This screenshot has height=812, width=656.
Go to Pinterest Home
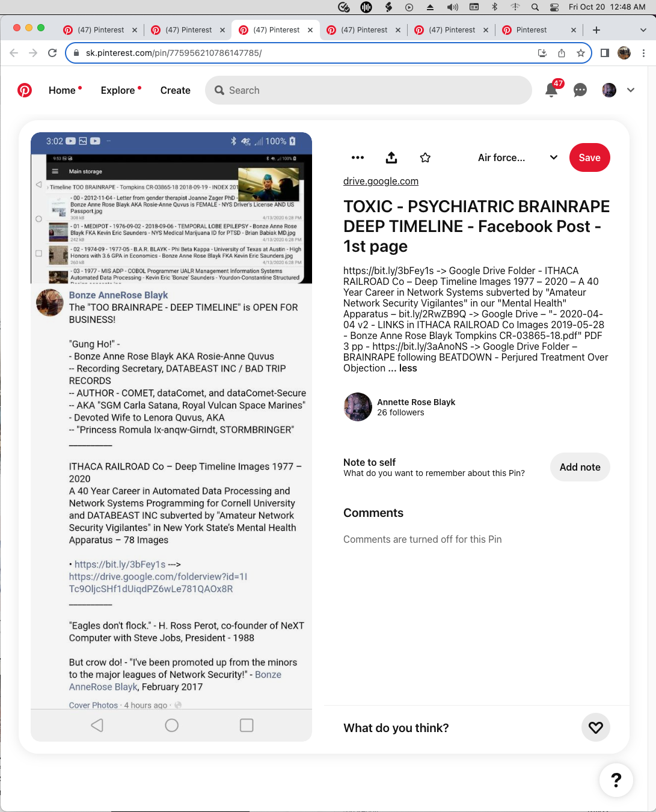pyautogui.click(x=62, y=90)
